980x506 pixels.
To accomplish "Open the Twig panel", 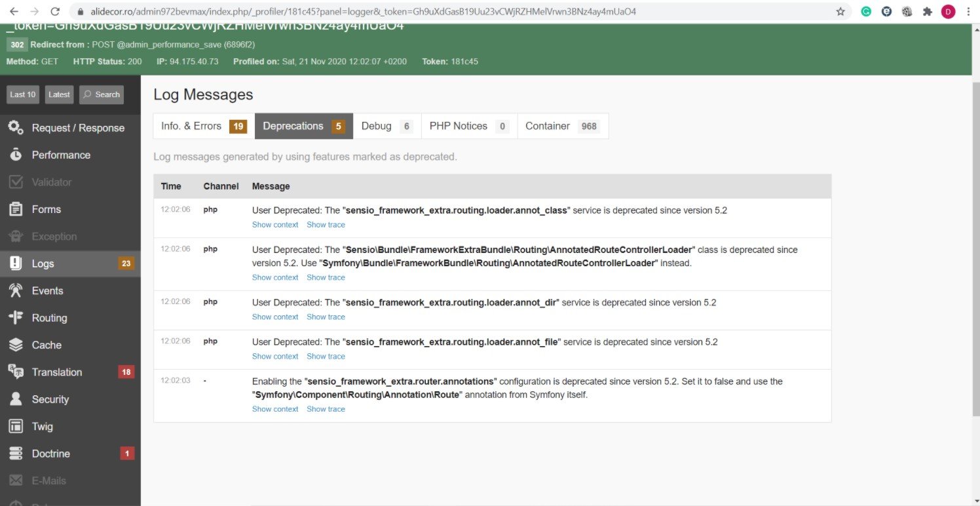I will (x=70, y=426).
